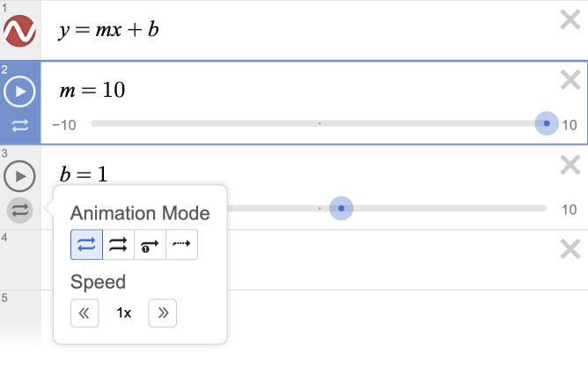
Task: Click into the y=mx+b expression field
Action: coord(264,31)
